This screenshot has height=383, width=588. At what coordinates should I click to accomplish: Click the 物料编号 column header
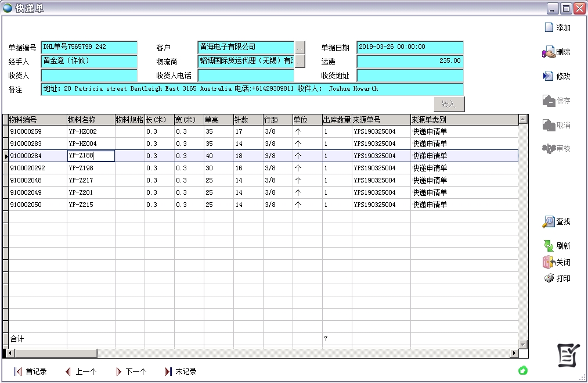click(37, 120)
